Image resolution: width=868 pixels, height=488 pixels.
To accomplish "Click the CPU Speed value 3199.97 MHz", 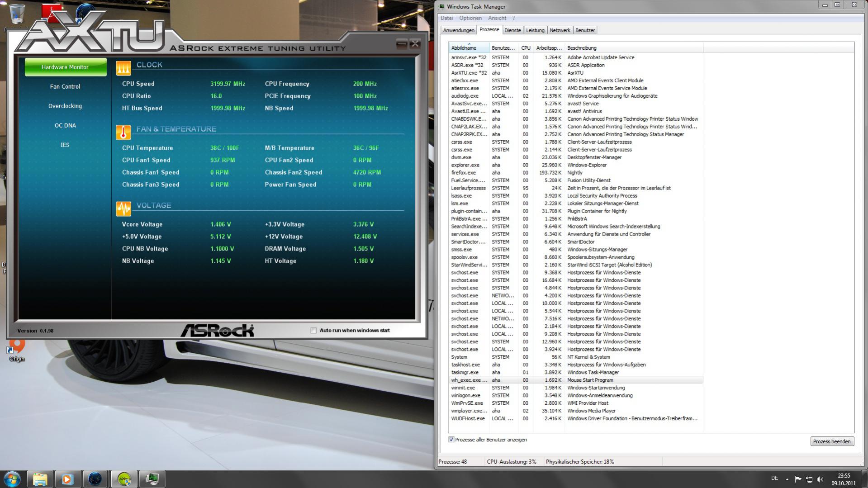I will (228, 84).
